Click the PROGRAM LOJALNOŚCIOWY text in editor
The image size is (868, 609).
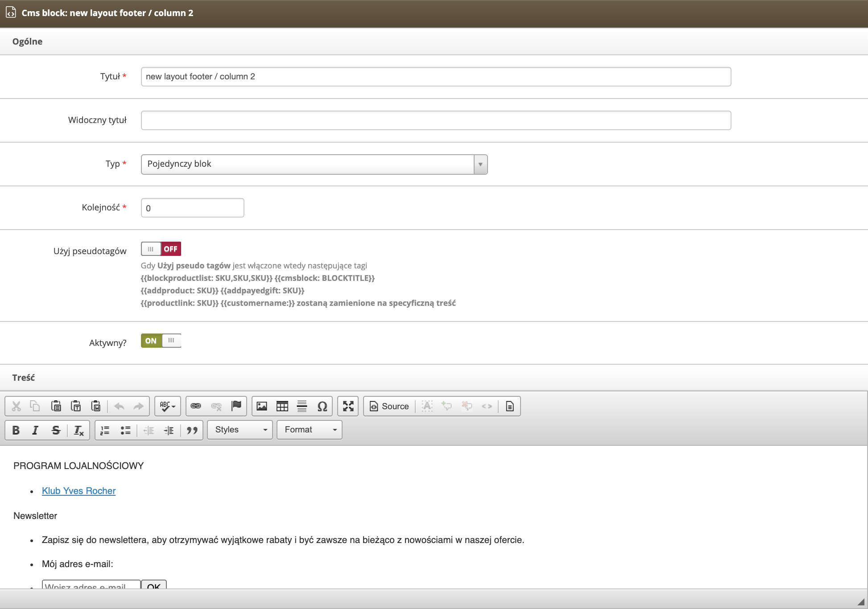click(x=79, y=466)
